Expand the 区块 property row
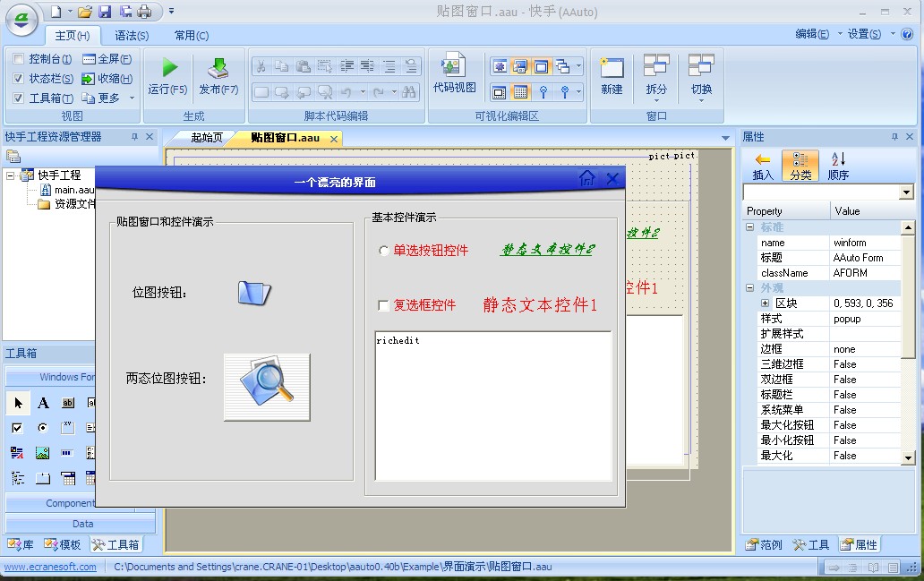 coord(765,303)
